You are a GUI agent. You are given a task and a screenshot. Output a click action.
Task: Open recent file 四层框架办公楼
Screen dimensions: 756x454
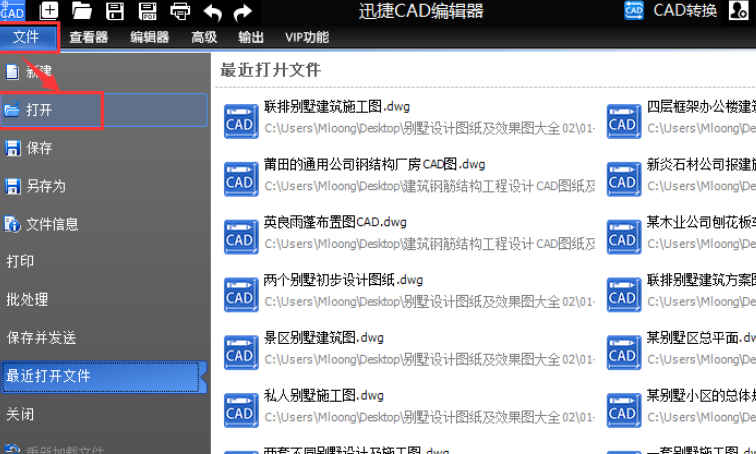coord(701,107)
